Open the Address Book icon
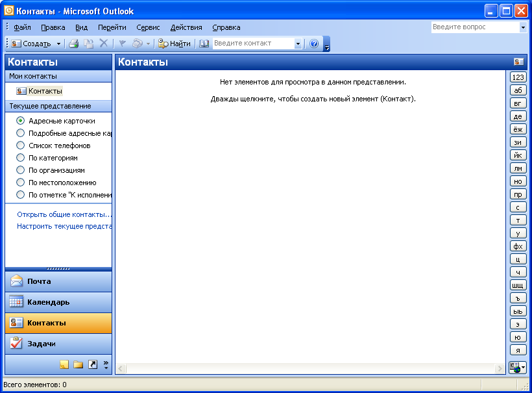The width and height of the screenshot is (532, 393). point(204,44)
